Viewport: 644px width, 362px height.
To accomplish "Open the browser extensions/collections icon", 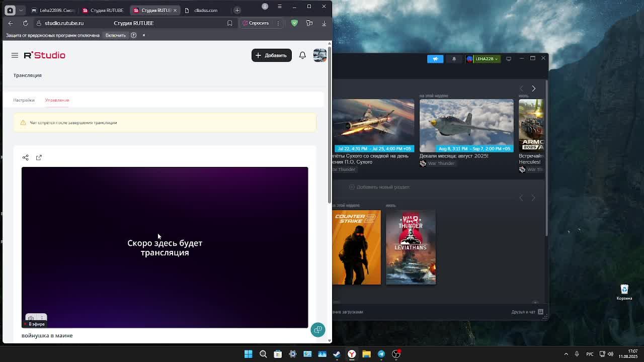I will (x=309, y=23).
